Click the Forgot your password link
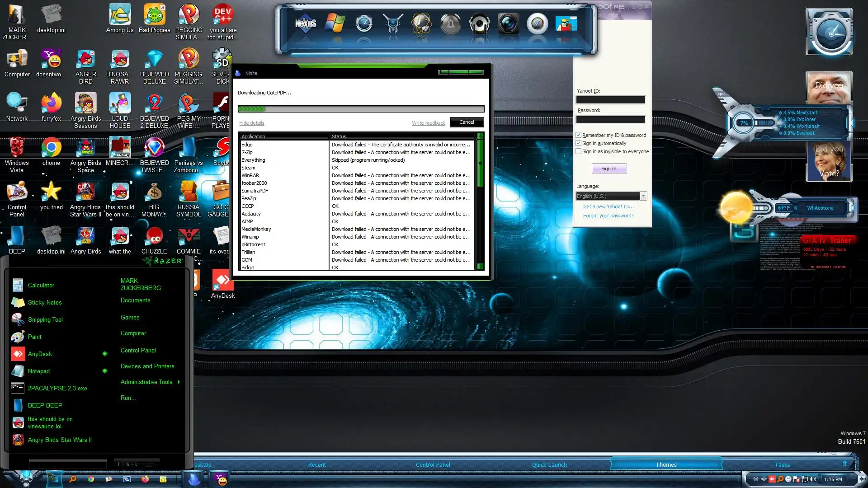 pyautogui.click(x=608, y=216)
